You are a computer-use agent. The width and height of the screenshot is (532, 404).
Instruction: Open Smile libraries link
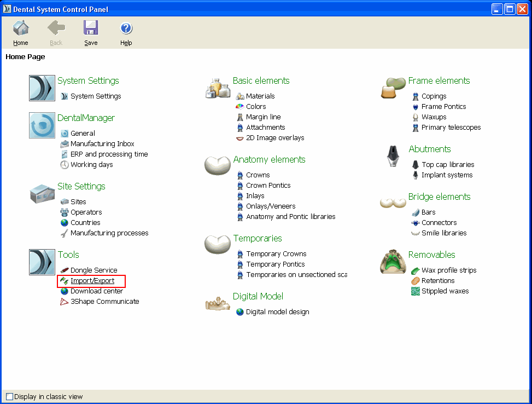444,233
